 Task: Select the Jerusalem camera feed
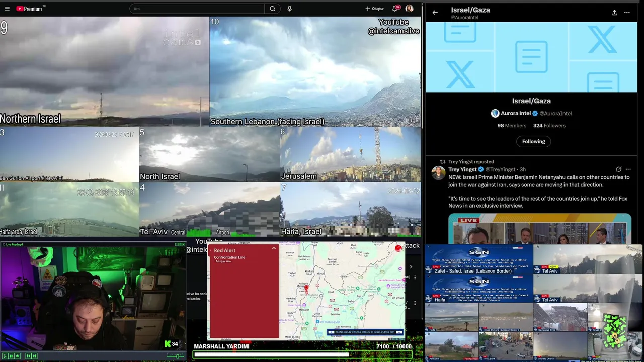click(351, 154)
